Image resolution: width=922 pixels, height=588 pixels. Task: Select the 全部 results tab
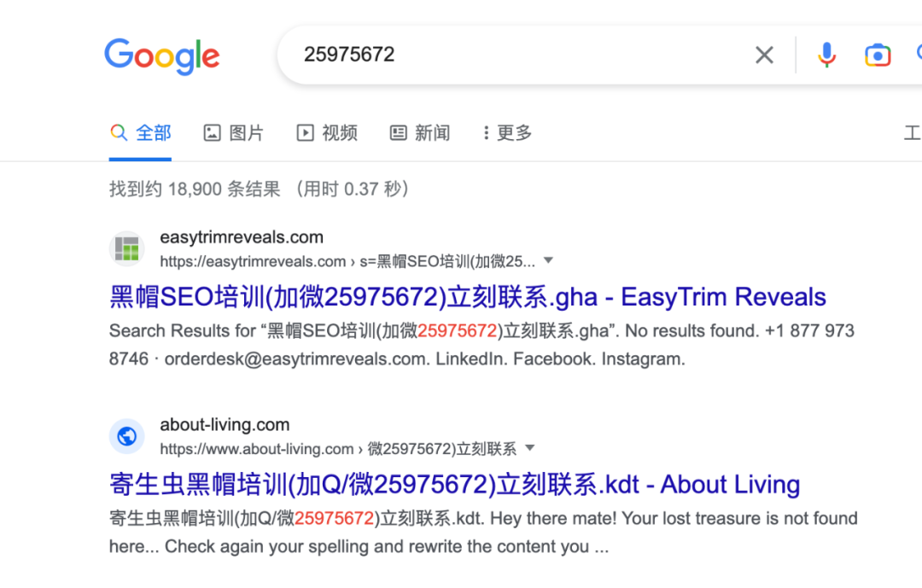pyautogui.click(x=141, y=133)
